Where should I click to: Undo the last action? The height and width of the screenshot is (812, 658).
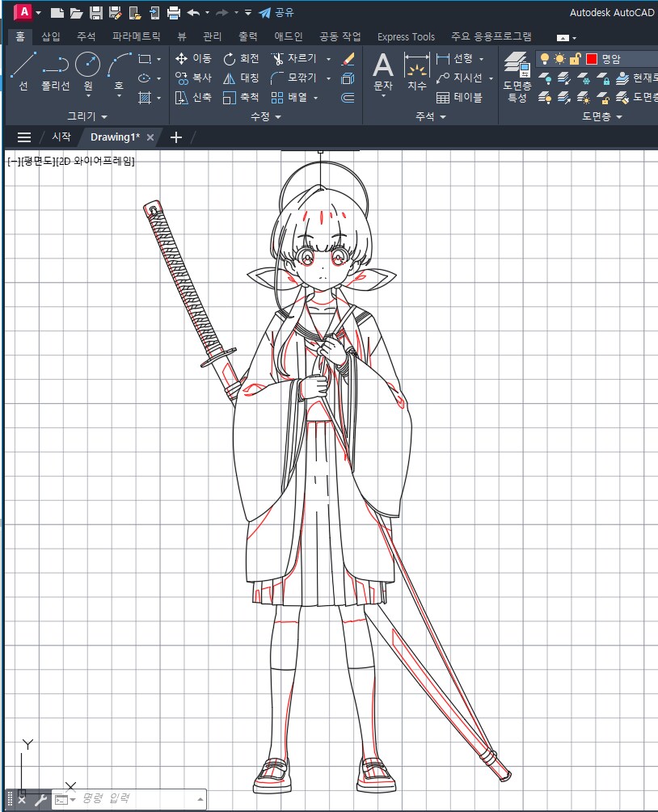click(193, 13)
